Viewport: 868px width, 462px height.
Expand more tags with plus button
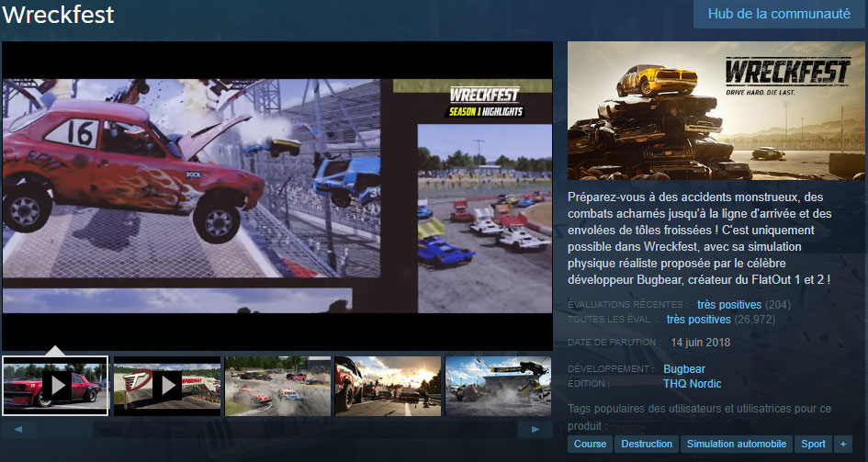tap(843, 444)
